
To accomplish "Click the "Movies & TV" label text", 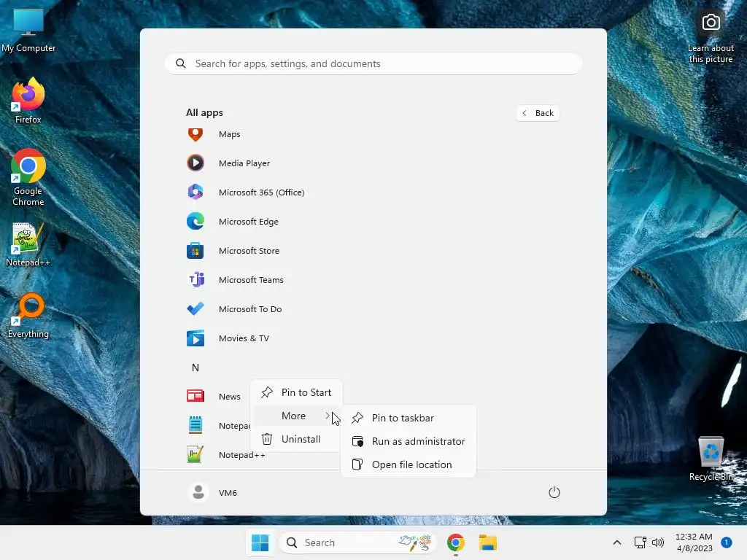I will click(x=244, y=338).
